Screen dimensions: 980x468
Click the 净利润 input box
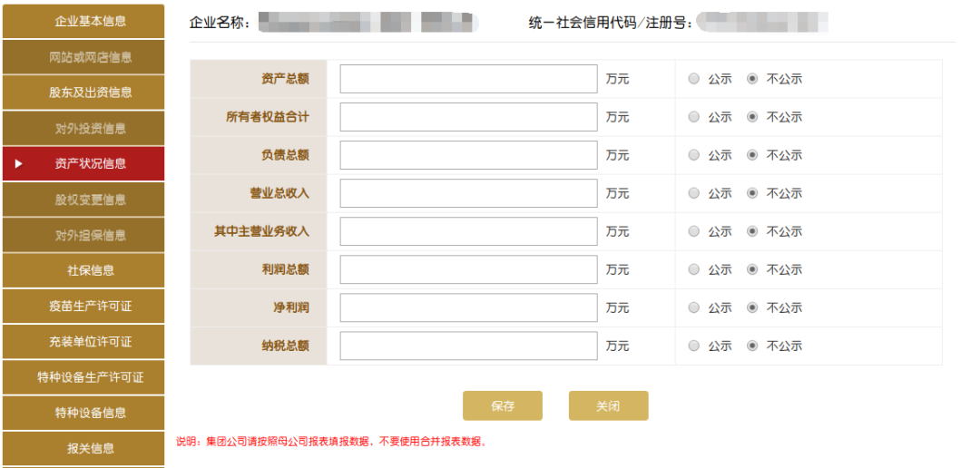tap(469, 307)
